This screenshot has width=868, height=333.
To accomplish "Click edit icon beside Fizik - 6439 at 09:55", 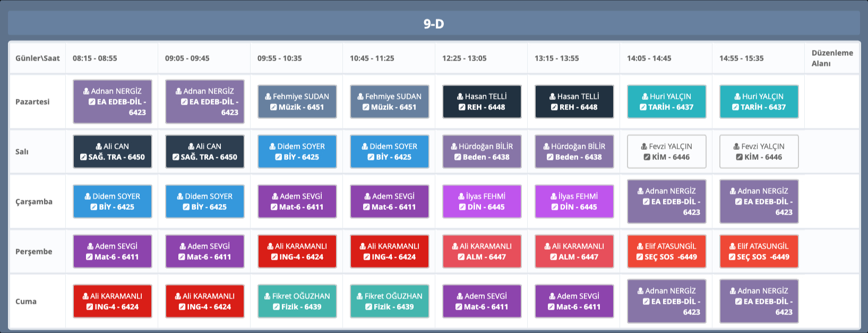I will 277,307.
